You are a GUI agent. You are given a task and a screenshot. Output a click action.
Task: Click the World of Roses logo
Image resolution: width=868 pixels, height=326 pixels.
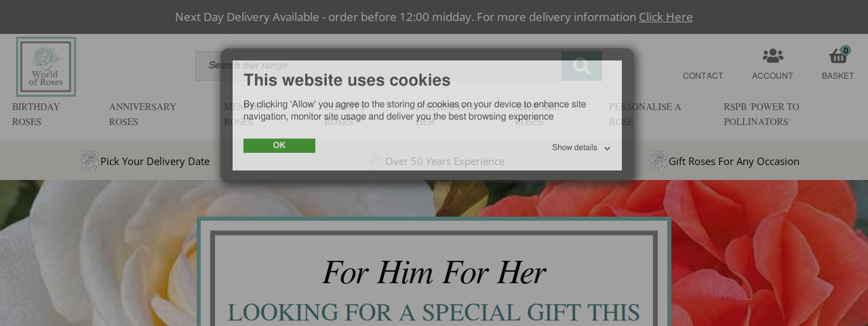point(46,67)
